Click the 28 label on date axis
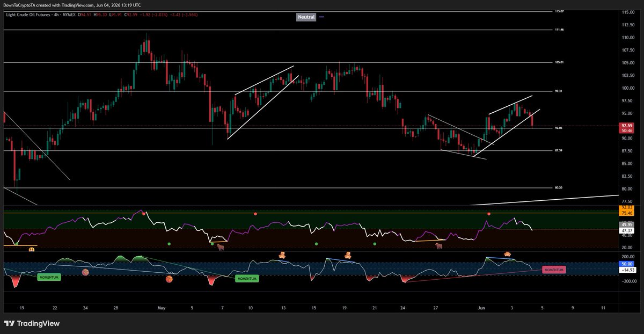 116,308
